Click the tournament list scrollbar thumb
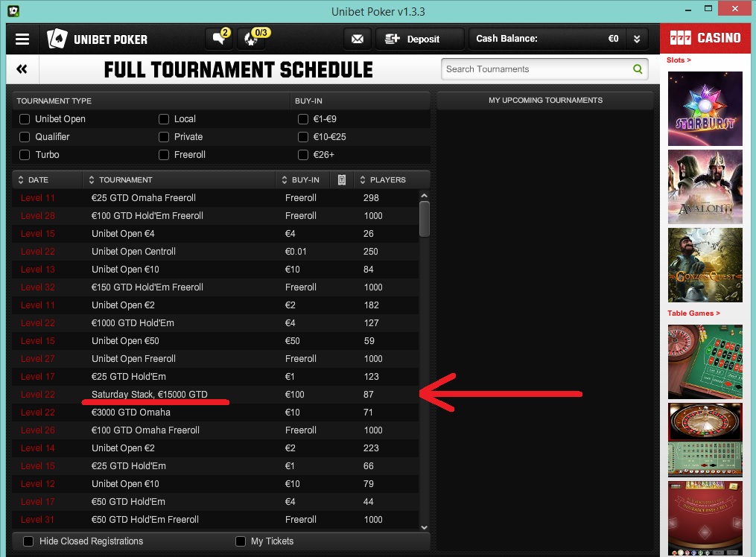This screenshot has height=557, width=756. (x=425, y=219)
